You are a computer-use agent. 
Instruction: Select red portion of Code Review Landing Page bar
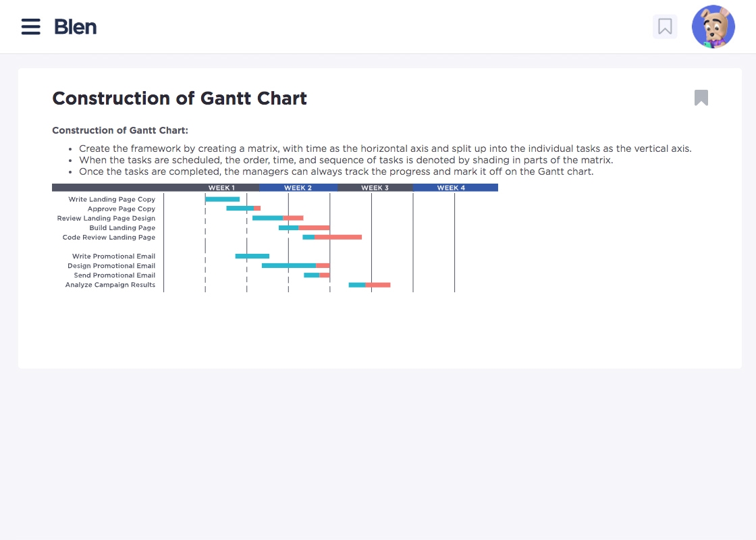(337, 237)
